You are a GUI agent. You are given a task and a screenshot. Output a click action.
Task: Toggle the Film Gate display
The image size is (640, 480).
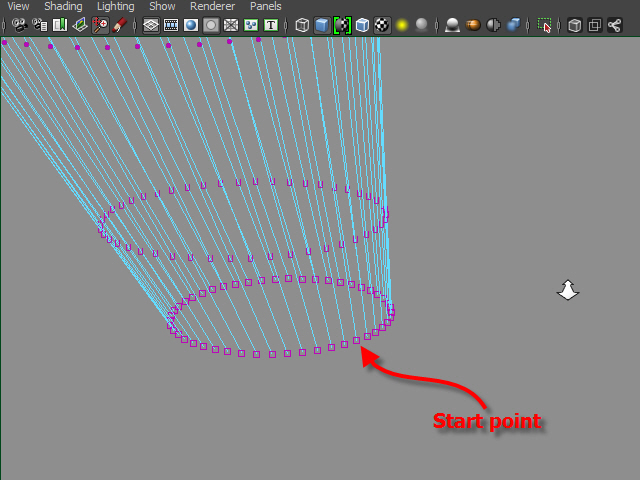pyautogui.click(x=171, y=25)
